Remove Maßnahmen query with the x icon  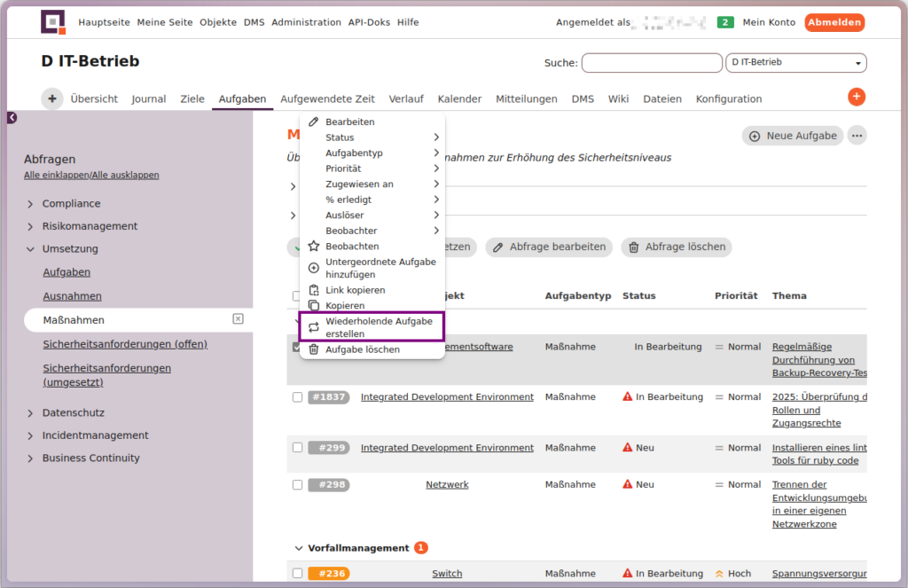point(238,319)
